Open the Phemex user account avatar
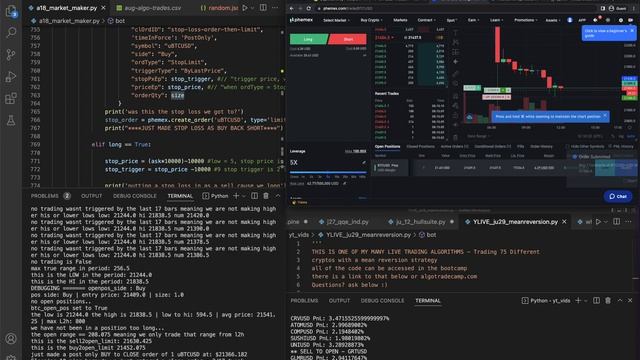This screenshot has height=360, width=640. click(570, 20)
